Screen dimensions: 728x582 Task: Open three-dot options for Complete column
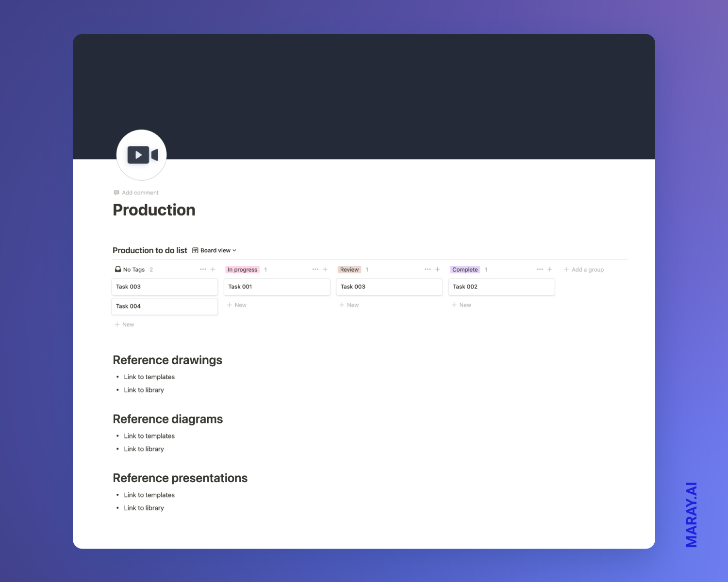coord(540,269)
